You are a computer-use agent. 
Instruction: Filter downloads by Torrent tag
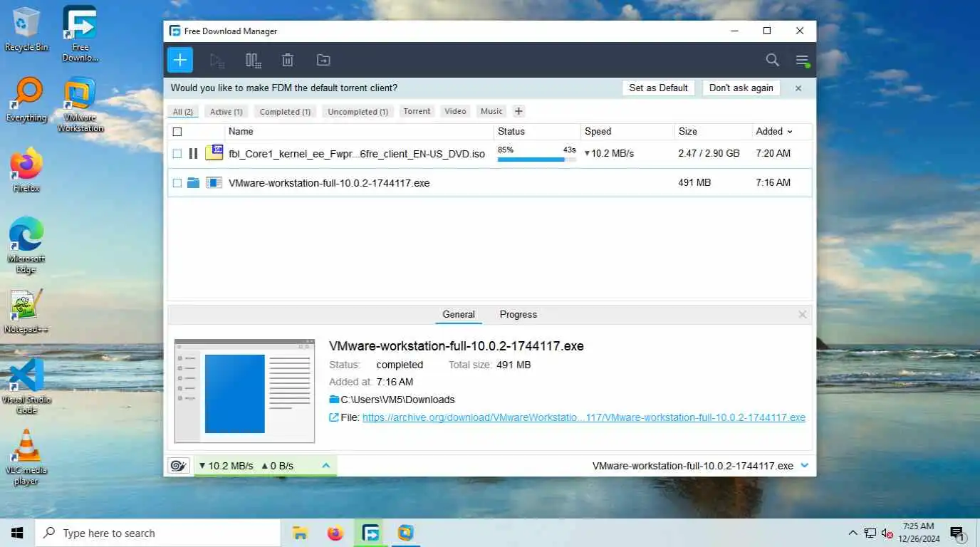417,111
